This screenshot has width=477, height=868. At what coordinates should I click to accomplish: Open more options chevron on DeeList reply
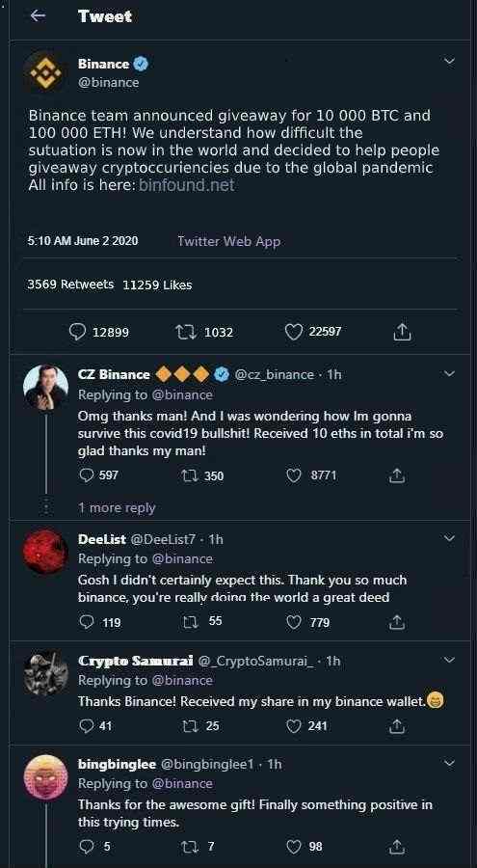(x=449, y=537)
